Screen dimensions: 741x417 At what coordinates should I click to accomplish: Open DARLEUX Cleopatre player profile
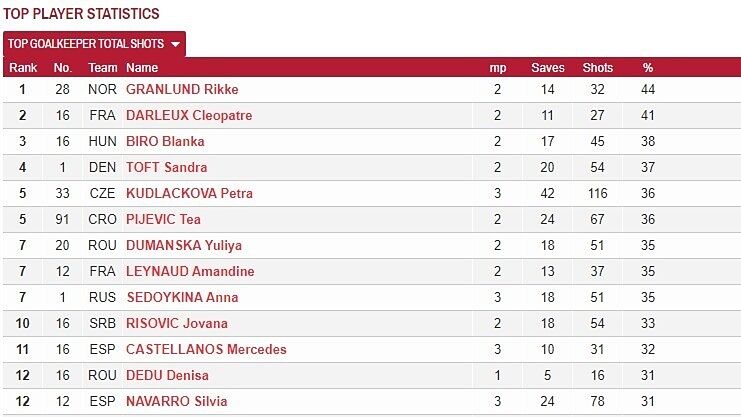click(189, 115)
